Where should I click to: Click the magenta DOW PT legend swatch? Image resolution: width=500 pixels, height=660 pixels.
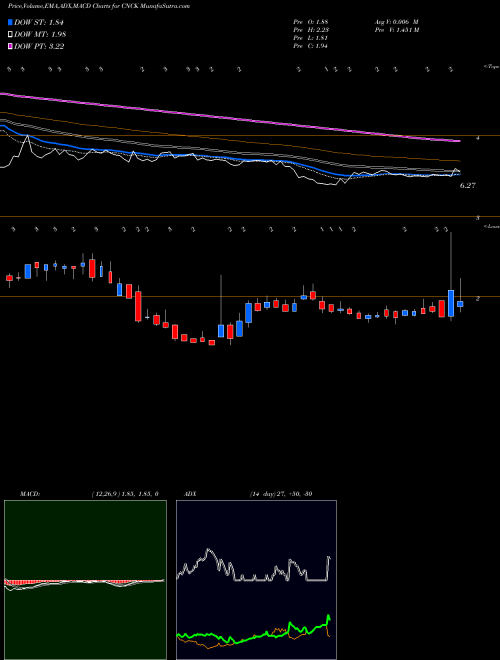tap(10, 47)
